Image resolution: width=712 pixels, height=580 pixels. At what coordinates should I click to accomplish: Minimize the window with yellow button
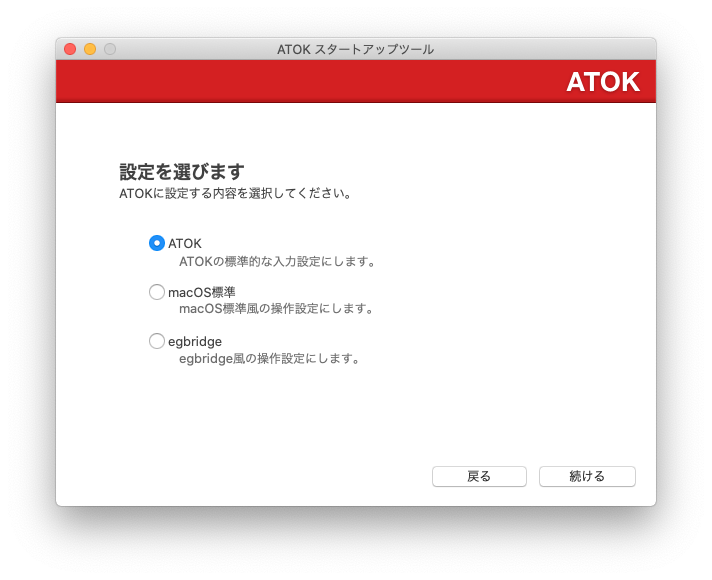coord(90,49)
